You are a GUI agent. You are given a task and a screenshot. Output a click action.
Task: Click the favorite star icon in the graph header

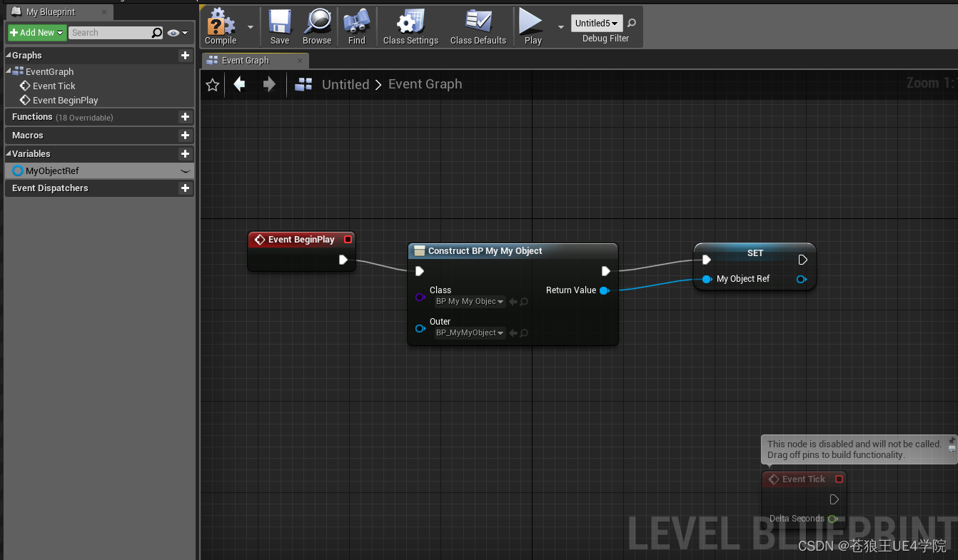click(x=212, y=85)
